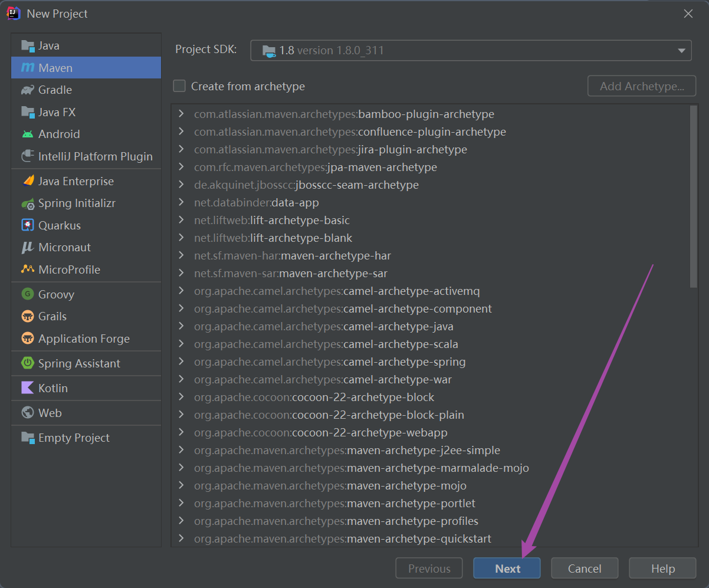The width and height of the screenshot is (709, 588).
Task: Expand confluence-plugin-archetype row
Action: pos(181,132)
